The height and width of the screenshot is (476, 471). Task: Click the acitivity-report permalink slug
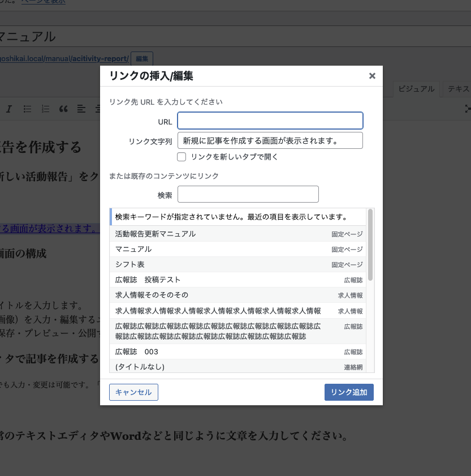(x=97, y=58)
